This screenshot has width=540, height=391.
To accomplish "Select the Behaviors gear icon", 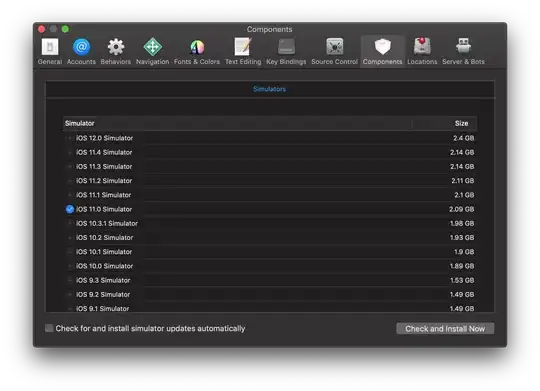I will click(x=116, y=47).
